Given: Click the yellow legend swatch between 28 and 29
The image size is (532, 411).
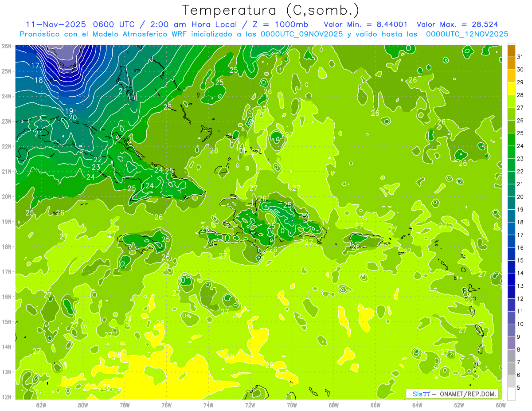Looking at the screenshot, I should point(511,89).
